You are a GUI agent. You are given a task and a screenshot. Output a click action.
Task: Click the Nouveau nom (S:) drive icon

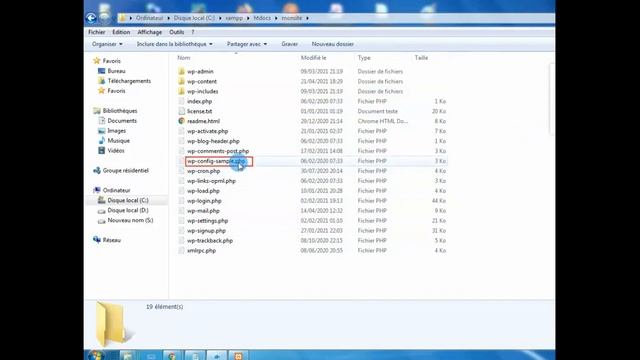click(x=101, y=220)
